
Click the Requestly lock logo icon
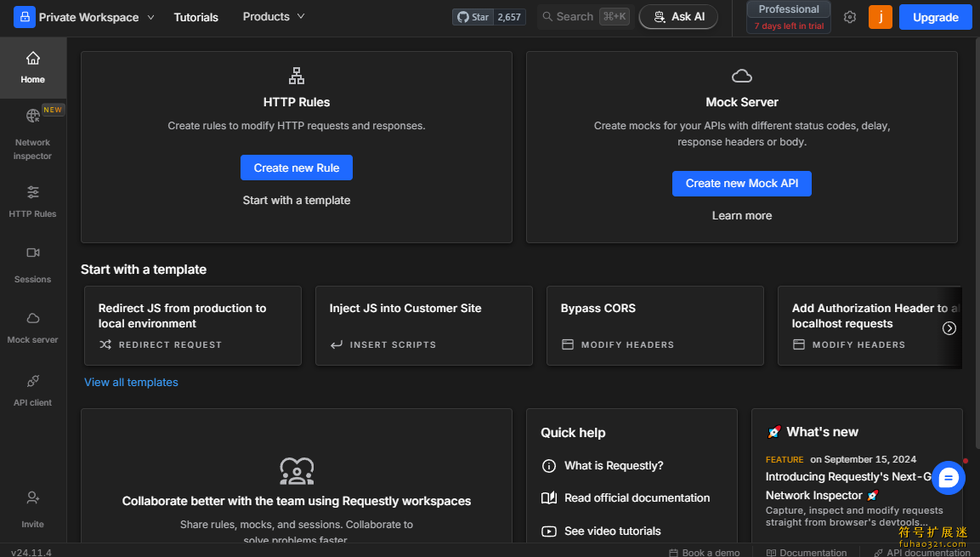[25, 17]
